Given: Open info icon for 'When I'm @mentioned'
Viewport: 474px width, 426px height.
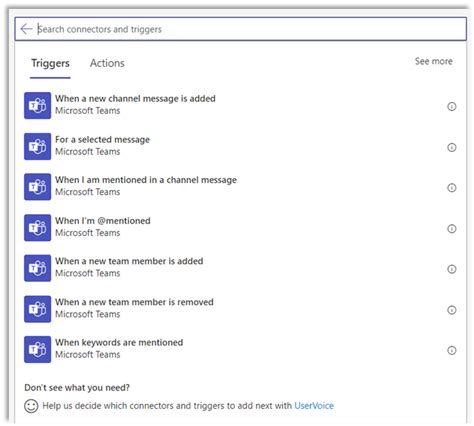Looking at the screenshot, I should [451, 229].
